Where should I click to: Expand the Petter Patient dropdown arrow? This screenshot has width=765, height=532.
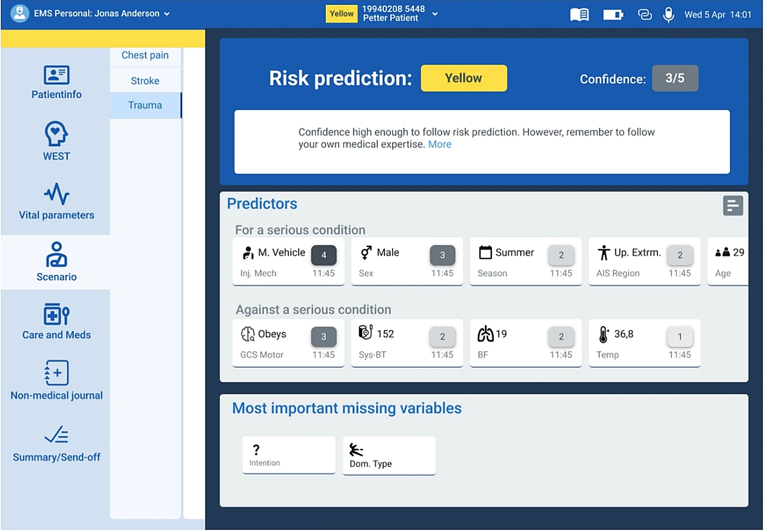coord(435,14)
